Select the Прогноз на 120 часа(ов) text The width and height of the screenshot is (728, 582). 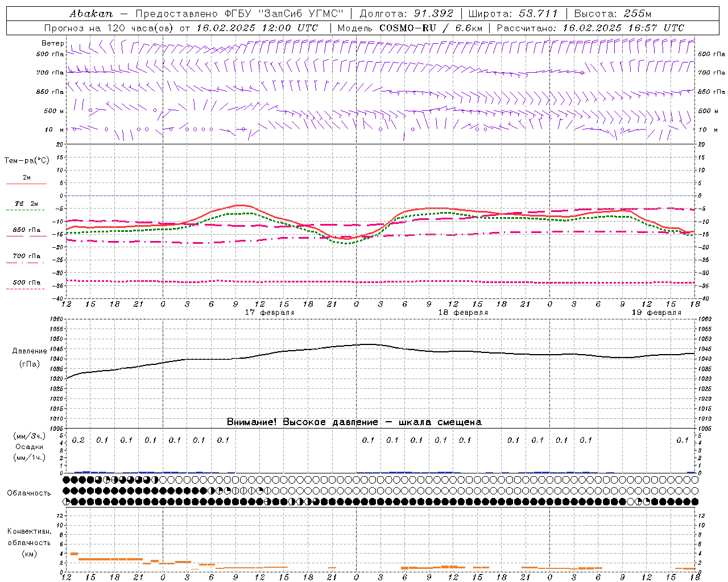pyautogui.click(x=109, y=28)
